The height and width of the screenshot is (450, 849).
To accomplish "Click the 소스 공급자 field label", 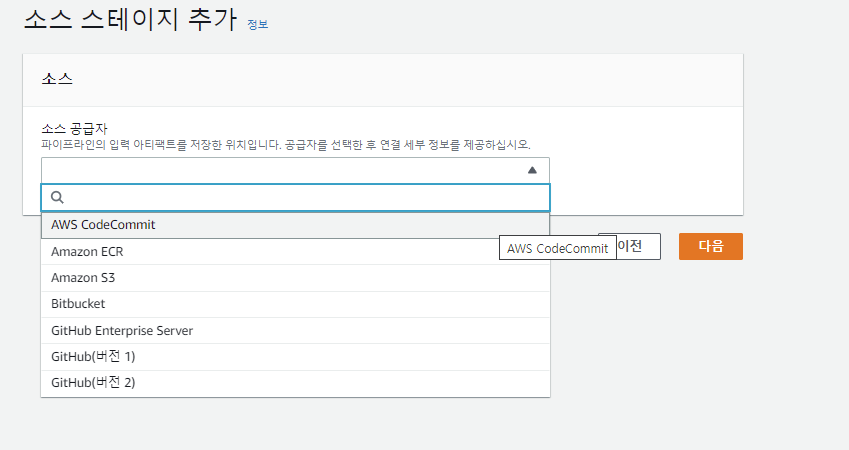I will (x=74, y=129).
